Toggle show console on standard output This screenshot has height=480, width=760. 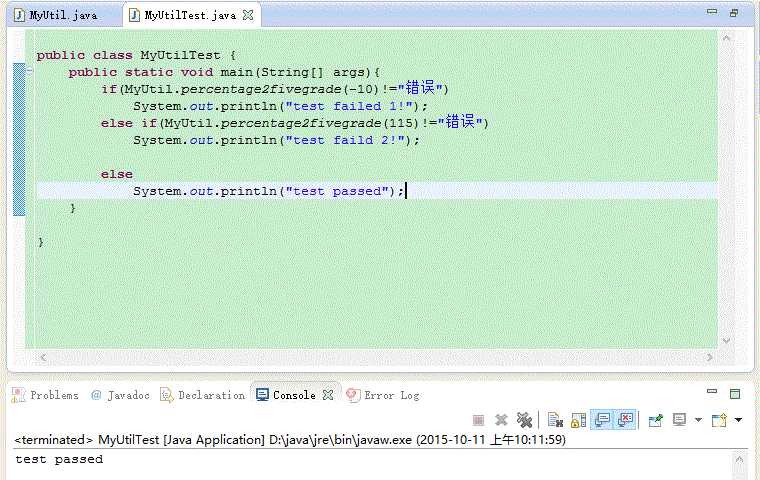click(x=602, y=420)
